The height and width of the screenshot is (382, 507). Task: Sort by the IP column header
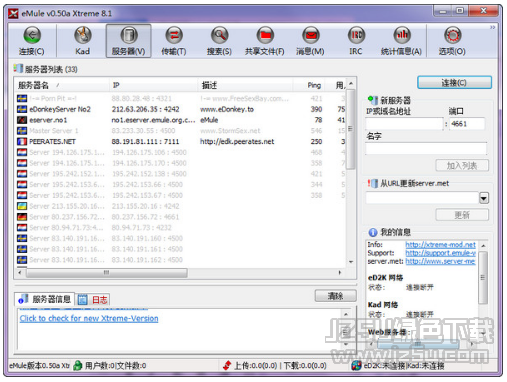tap(153, 85)
